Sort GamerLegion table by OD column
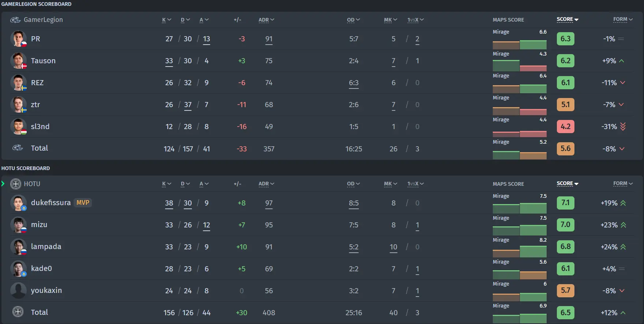This screenshot has height=324, width=644. 353,20
